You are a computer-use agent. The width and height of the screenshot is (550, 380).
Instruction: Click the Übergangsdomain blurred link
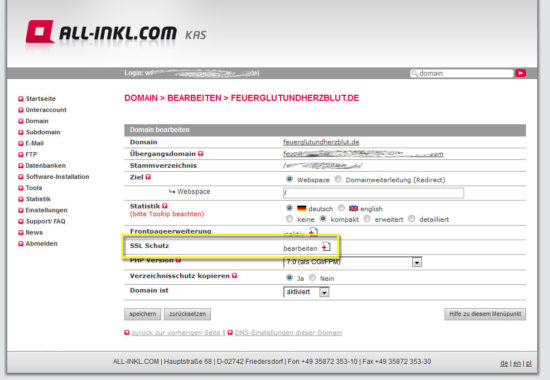point(363,154)
